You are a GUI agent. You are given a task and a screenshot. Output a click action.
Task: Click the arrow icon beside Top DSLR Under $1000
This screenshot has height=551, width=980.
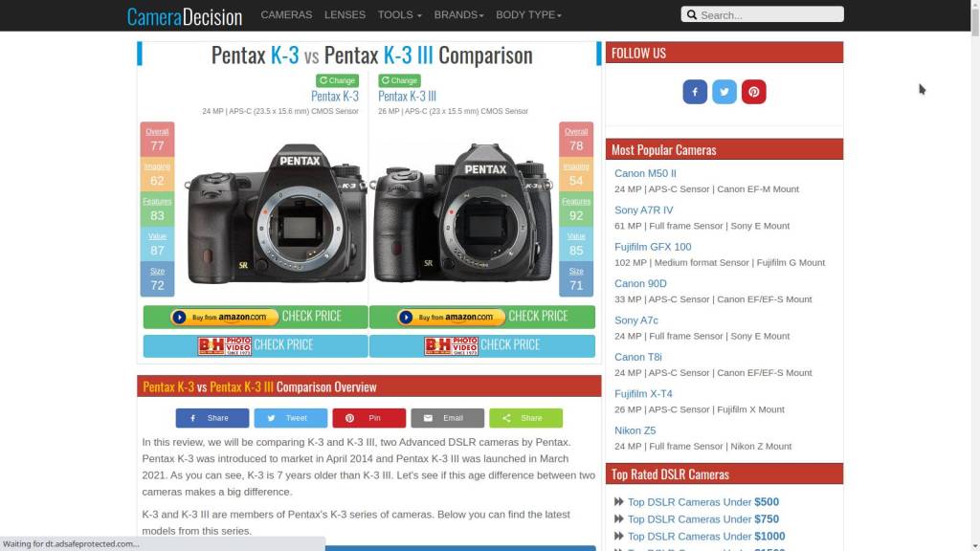[x=619, y=536]
